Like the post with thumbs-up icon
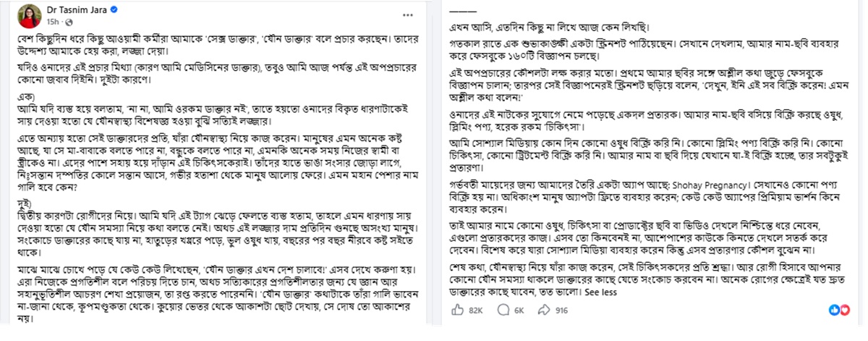This screenshot has width=868, height=341. point(457,310)
